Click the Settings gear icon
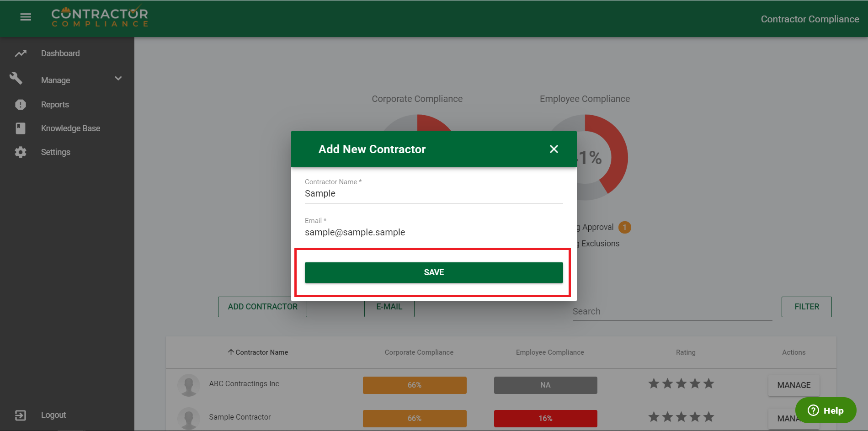868x431 pixels. tap(21, 152)
